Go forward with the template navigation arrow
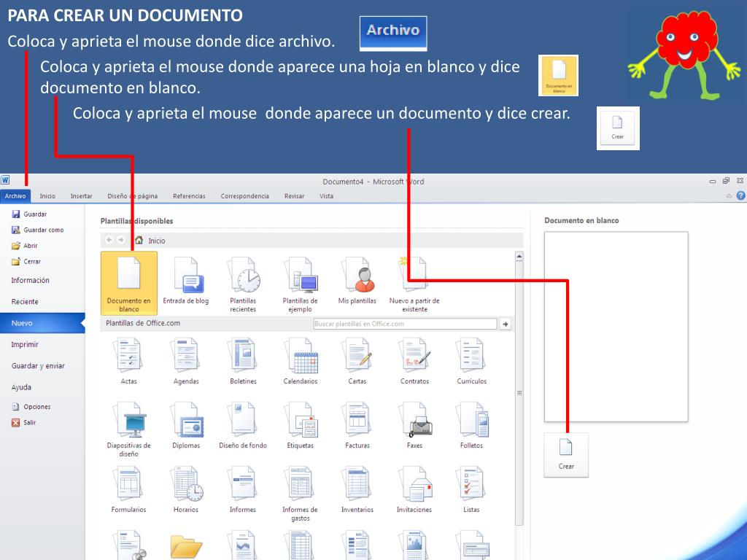Screen dimensions: 747x560 [x=121, y=240]
